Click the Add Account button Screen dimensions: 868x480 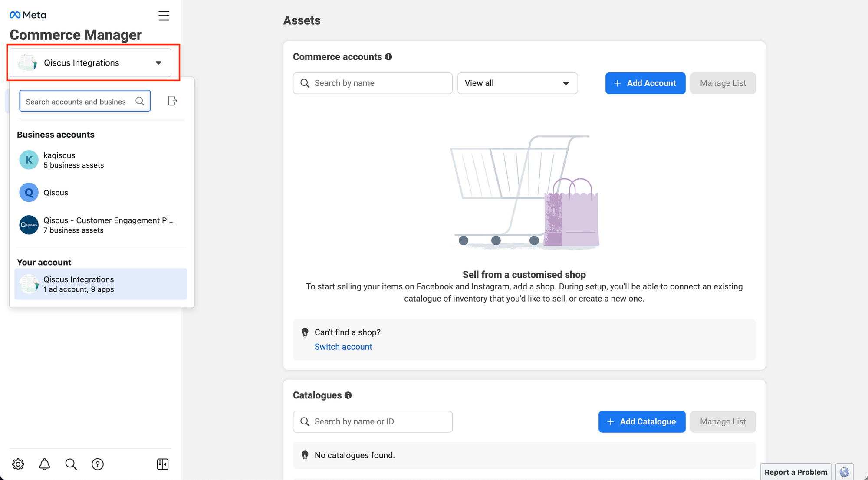click(x=645, y=83)
